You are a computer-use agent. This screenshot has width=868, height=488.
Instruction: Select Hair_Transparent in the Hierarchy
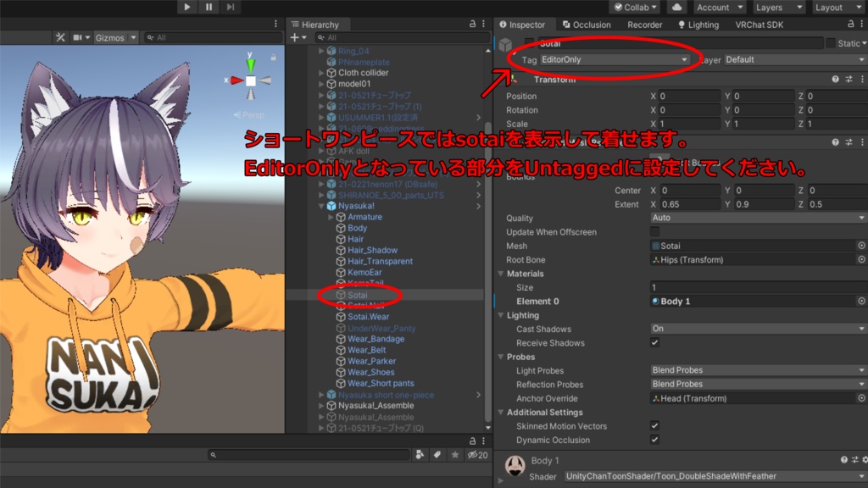coord(380,261)
